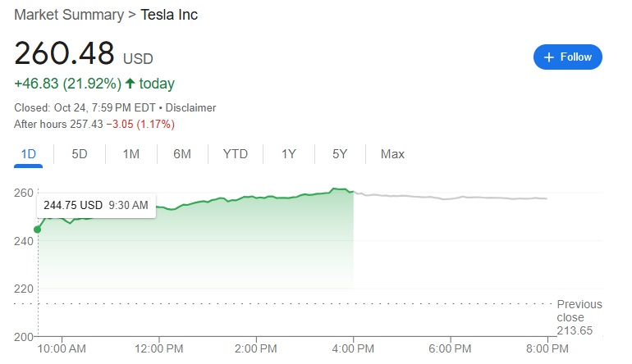Switch to the 1Y chart tab
Viewport: 632px width, 364px height.
click(x=289, y=154)
